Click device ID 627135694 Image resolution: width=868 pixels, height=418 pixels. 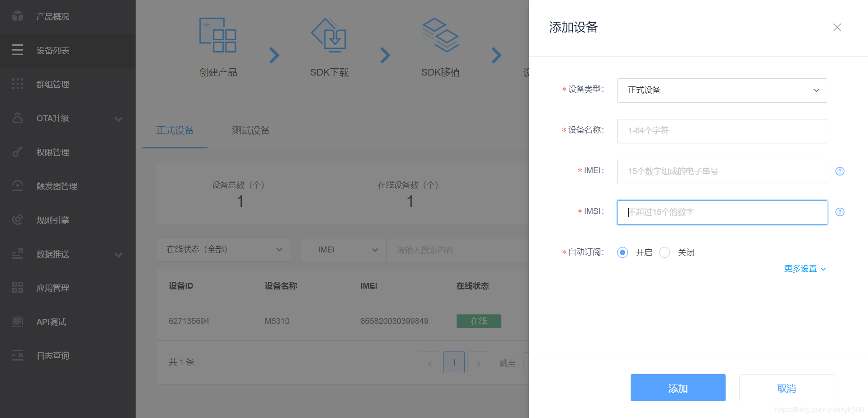tap(189, 321)
